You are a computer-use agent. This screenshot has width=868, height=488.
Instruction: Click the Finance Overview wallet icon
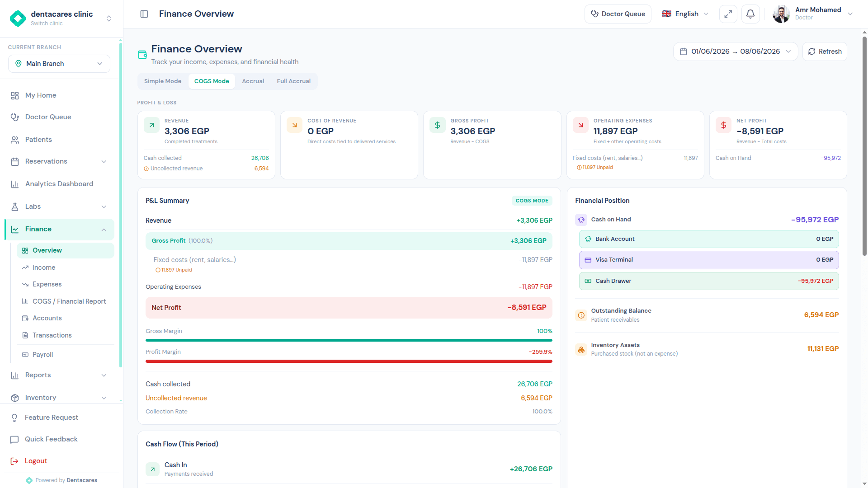click(x=142, y=55)
